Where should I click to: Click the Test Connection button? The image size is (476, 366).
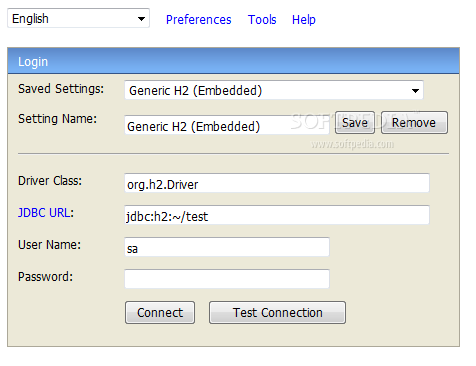point(277,313)
